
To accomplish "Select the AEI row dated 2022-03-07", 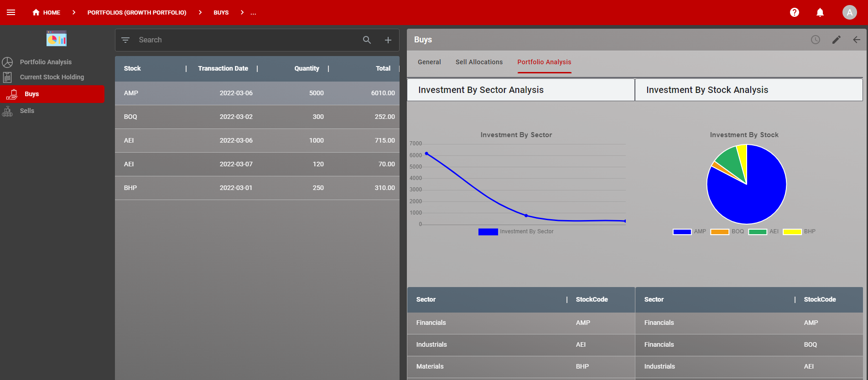I will click(x=257, y=164).
